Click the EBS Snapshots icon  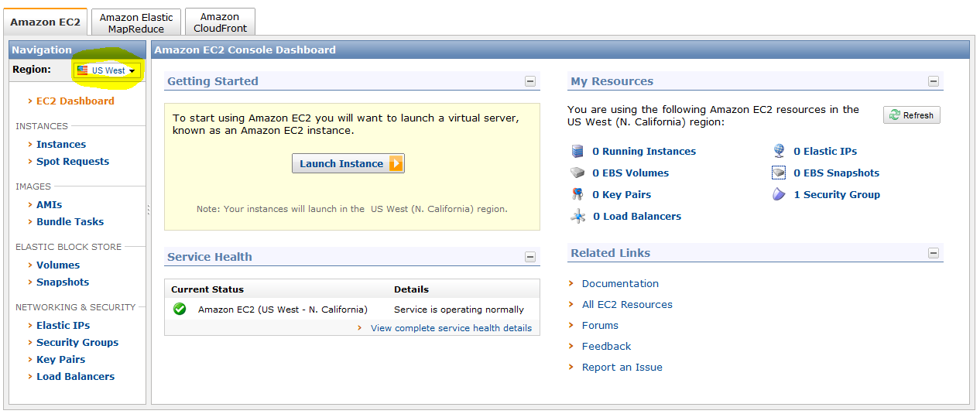click(779, 173)
